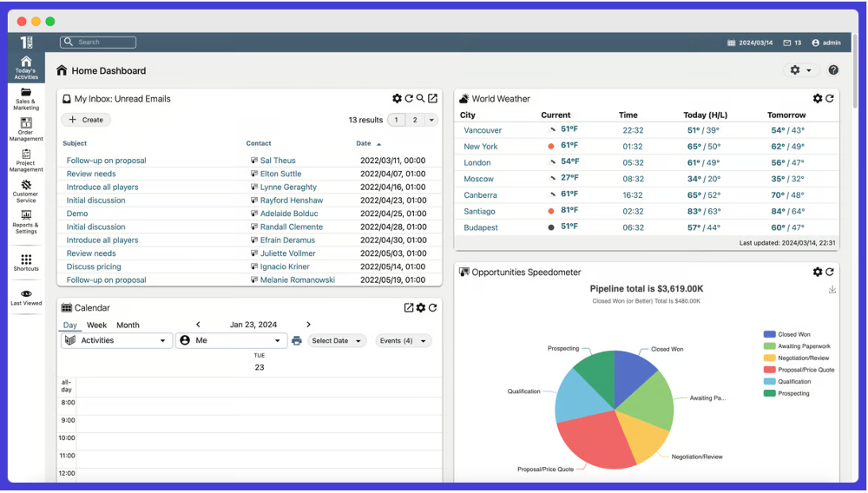Click the Create button in inbox
Image resolution: width=868 pixels, height=493 pixels.
coord(86,120)
